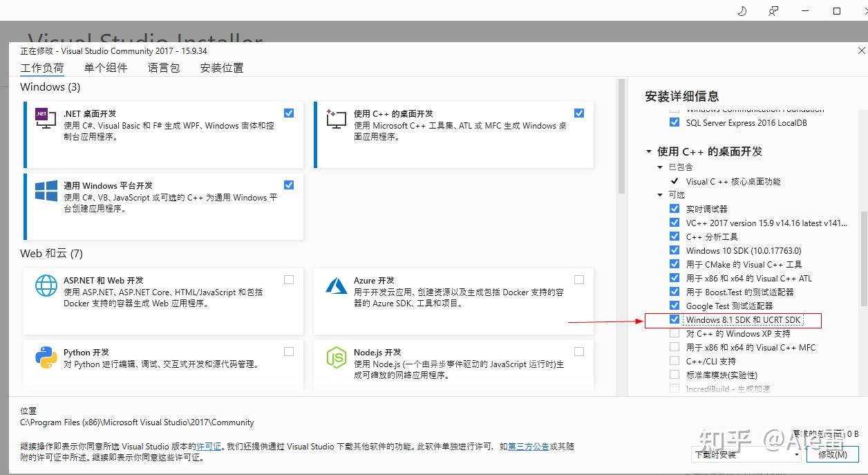Uncheck the .NET 桌面开发 workload checkbox
This screenshot has height=475, width=868.
point(289,113)
